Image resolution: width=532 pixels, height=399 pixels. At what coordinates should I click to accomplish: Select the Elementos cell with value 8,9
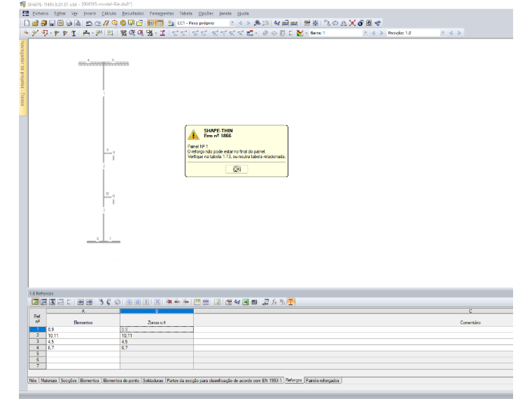click(83, 330)
